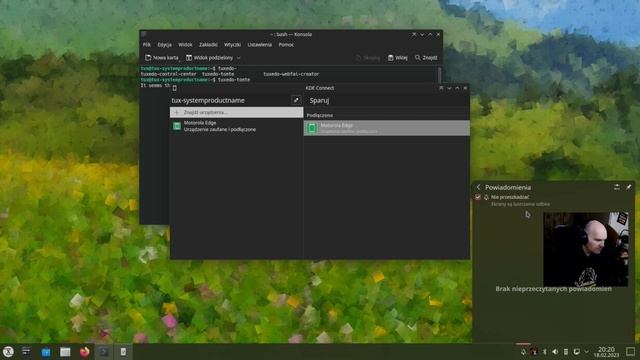Image resolution: width=640 pixels, height=360 pixels.
Task: Click the Znajdź search button in Konsole
Action: (x=426, y=58)
